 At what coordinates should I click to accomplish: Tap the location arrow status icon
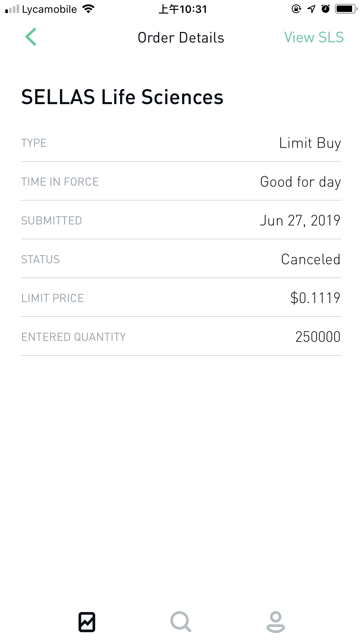311,9
